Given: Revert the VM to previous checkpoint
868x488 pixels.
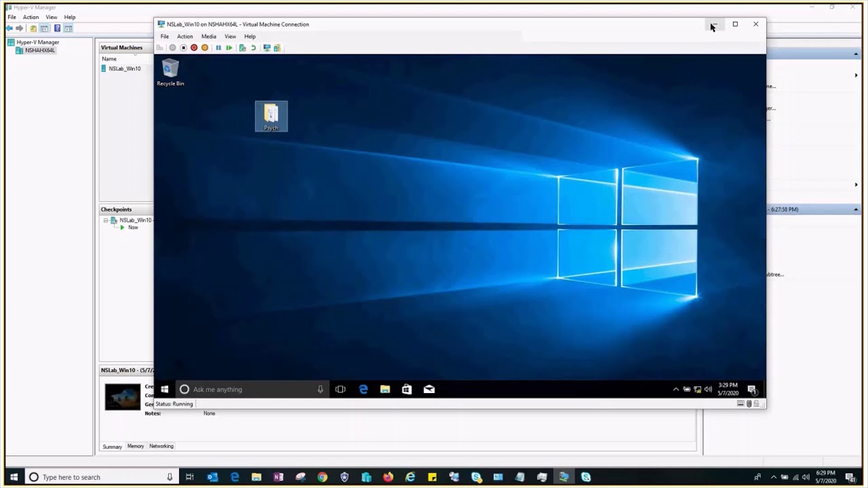Looking at the screenshot, I should (253, 47).
